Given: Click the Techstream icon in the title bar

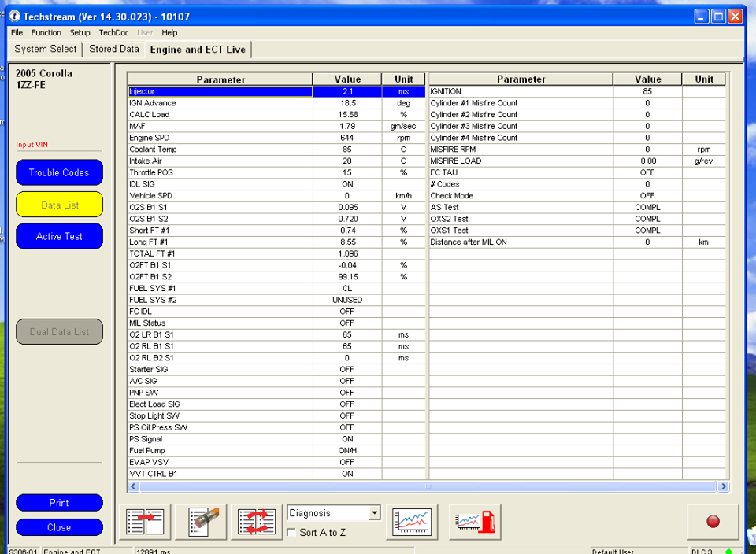Looking at the screenshot, I should (13, 16).
